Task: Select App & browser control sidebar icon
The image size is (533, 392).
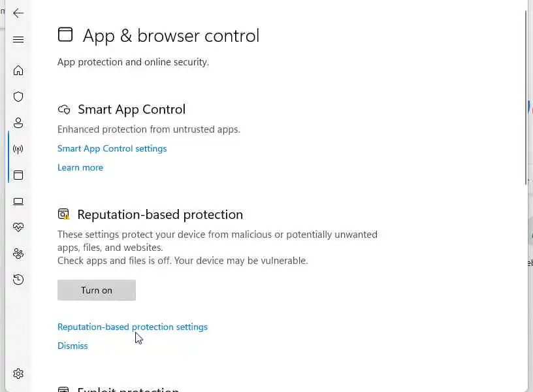Action: 18,175
